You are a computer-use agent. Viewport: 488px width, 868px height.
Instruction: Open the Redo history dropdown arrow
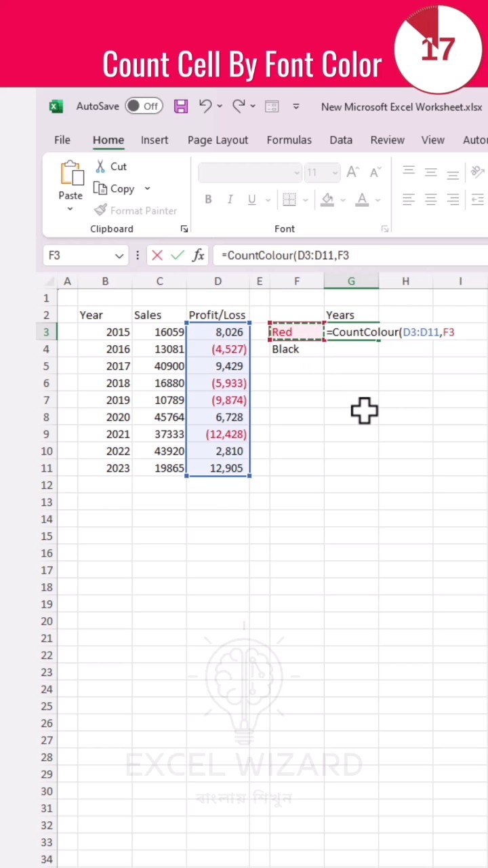pyautogui.click(x=253, y=106)
